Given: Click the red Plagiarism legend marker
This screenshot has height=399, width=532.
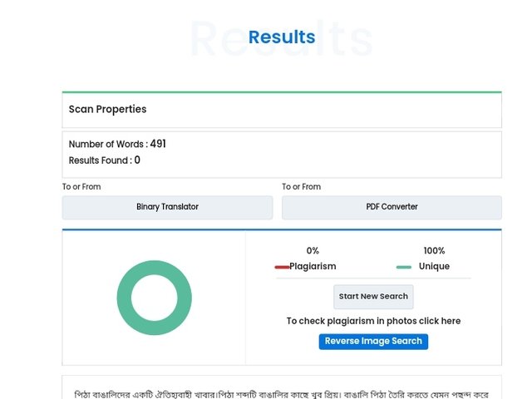Looking at the screenshot, I should 282,268.
